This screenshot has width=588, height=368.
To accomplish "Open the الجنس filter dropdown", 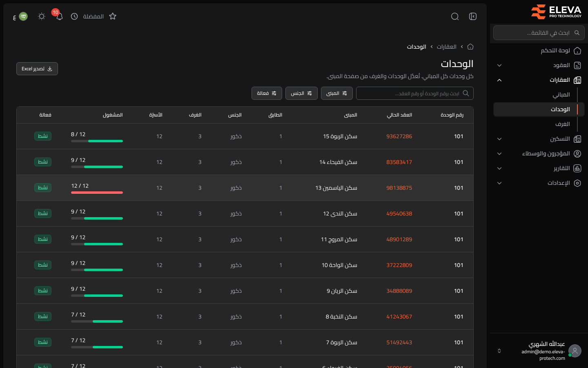I will tap(301, 93).
